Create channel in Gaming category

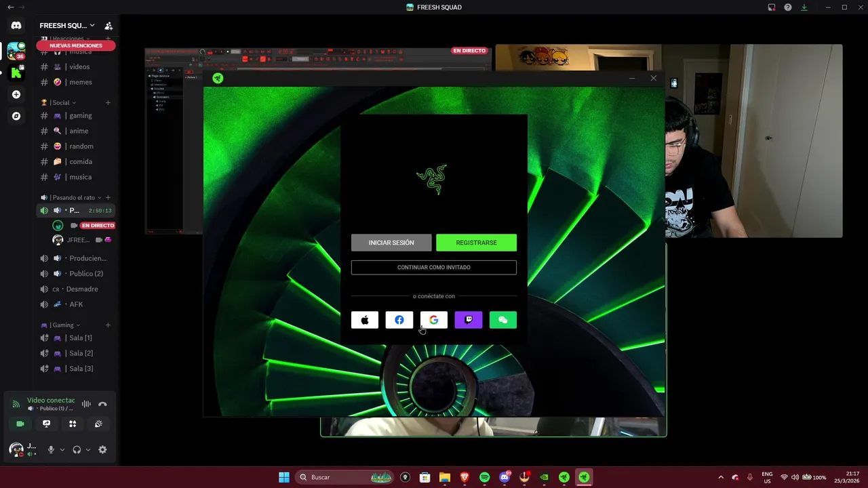click(x=108, y=325)
